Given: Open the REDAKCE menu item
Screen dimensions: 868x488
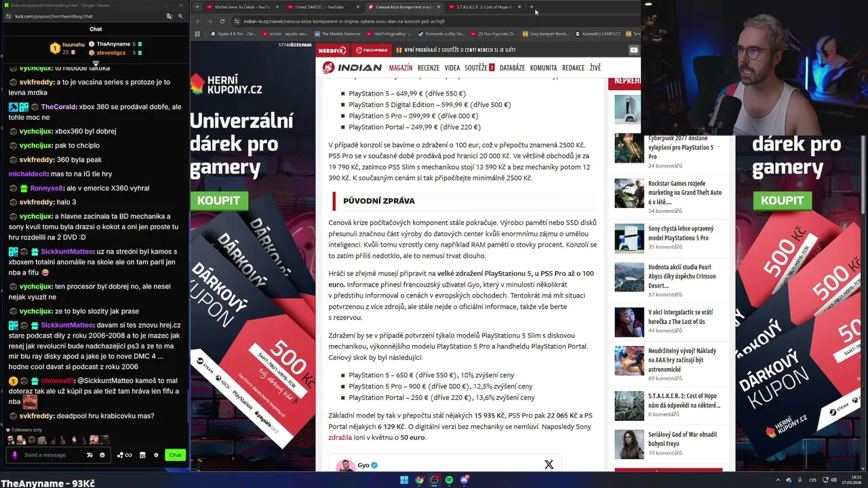Looking at the screenshot, I should (x=573, y=68).
